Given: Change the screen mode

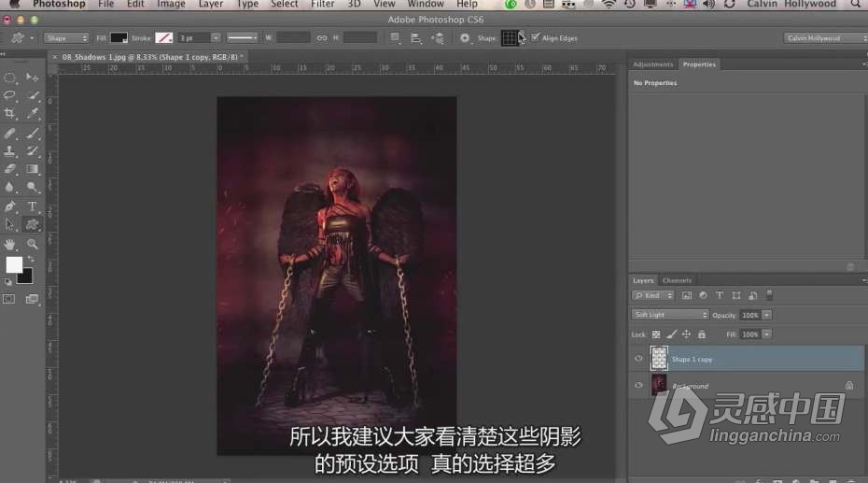Looking at the screenshot, I should tap(32, 299).
